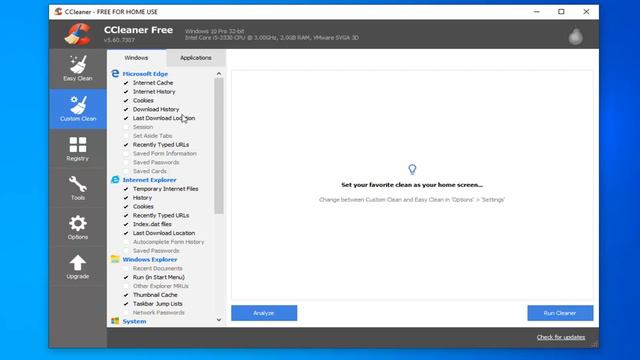Enable Autocomplete Form History checkbox
Image resolution: width=640 pixels, height=360 pixels.
pos(126,242)
